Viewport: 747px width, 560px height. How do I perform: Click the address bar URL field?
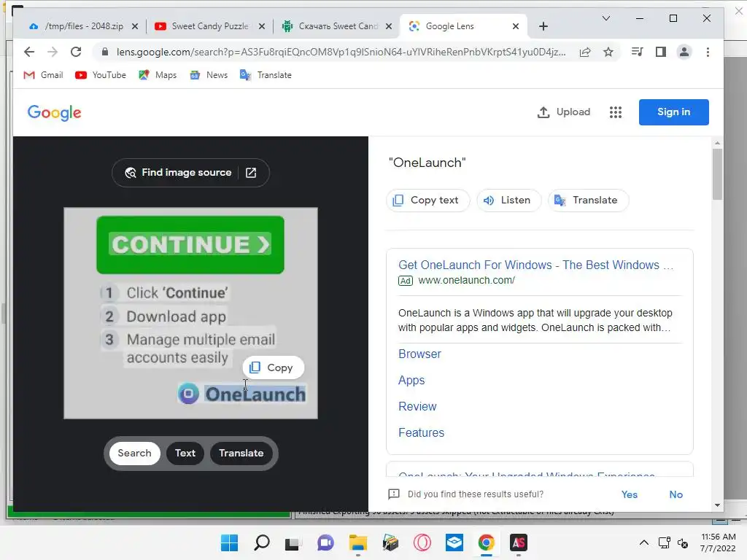tap(341, 52)
